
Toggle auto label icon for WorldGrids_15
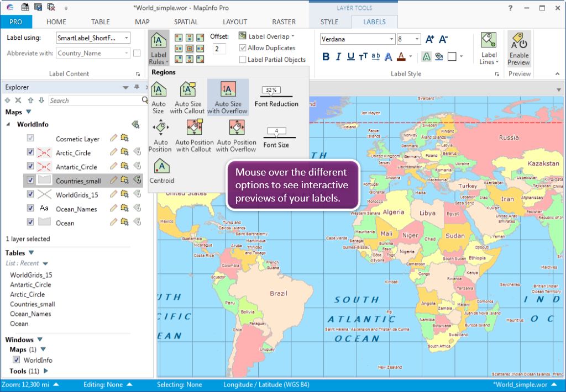[x=137, y=194]
